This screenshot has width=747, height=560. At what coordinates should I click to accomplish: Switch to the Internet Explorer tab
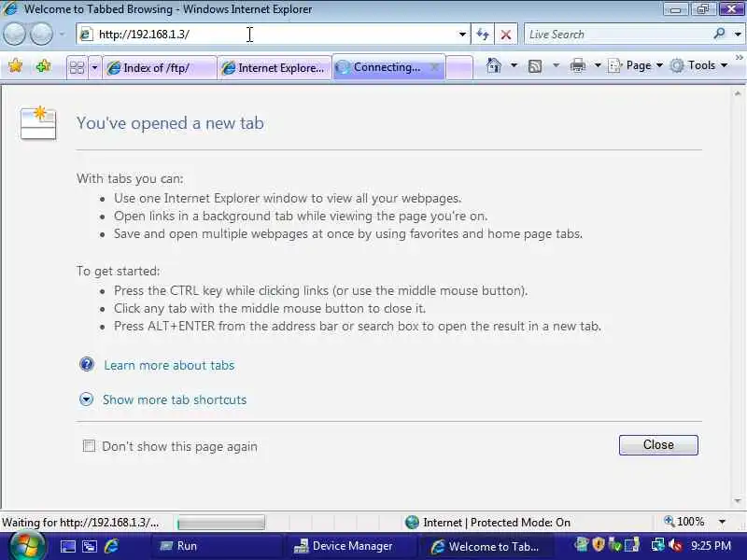point(275,68)
